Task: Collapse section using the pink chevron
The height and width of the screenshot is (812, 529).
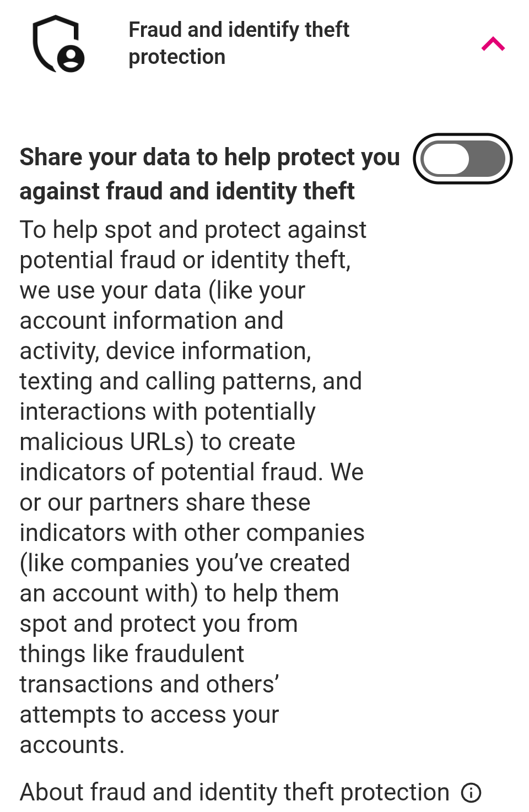Action: [x=493, y=44]
